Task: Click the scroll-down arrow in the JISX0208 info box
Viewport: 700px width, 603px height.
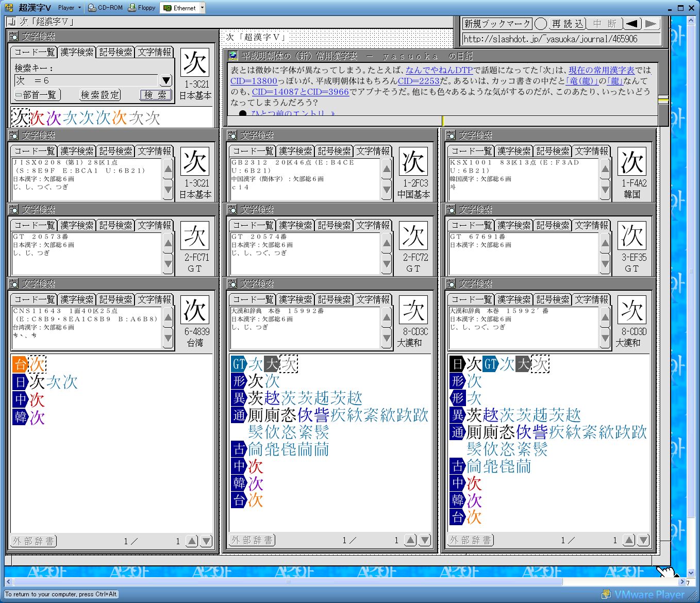Action: [x=168, y=190]
